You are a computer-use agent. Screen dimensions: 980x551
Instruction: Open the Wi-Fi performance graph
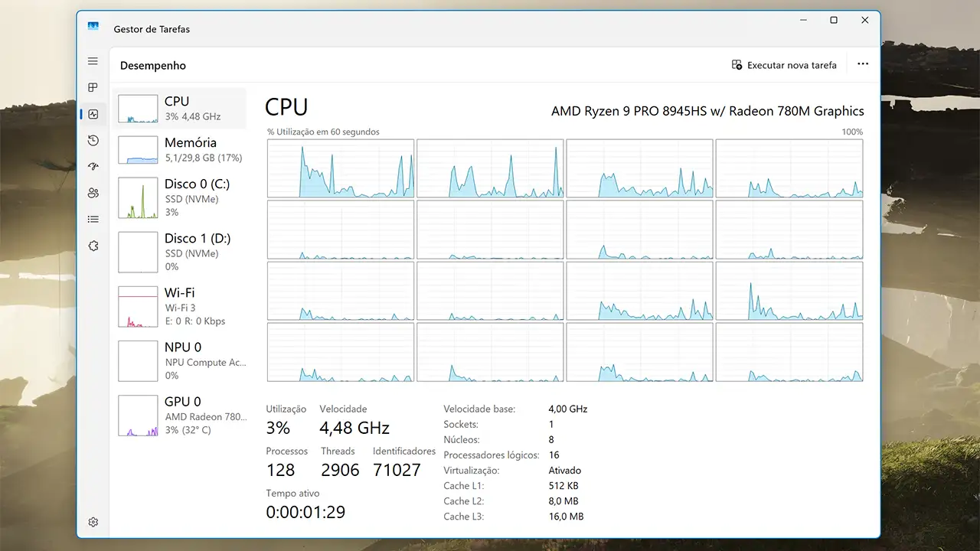[x=181, y=306]
